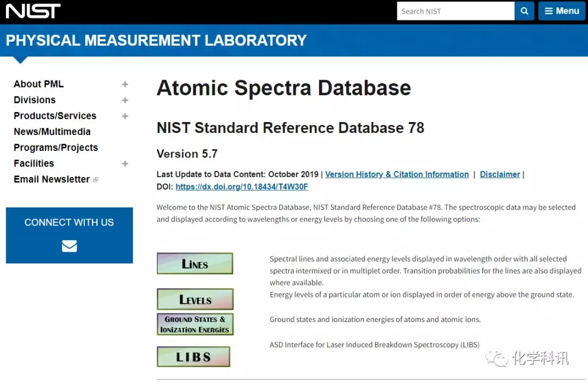This screenshot has height=384, width=588.
Task: Expand the Facilities submenu
Action: click(x=125, y=163)
